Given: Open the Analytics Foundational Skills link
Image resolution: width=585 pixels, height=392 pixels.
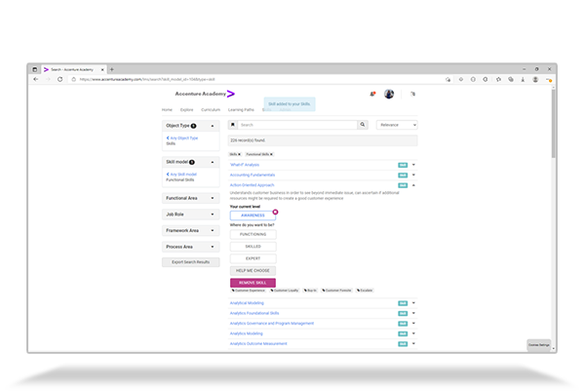Looking at the screenshot, I should pyautogui.click(x=254, y=313).
